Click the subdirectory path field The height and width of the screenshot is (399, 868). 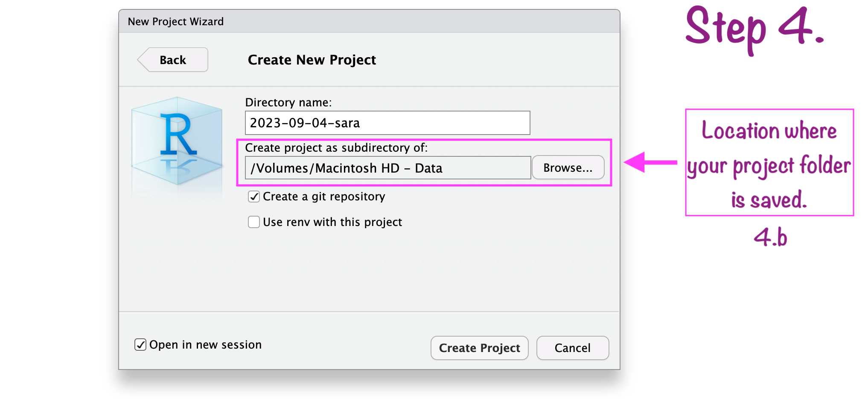click(x=387, y=168)
